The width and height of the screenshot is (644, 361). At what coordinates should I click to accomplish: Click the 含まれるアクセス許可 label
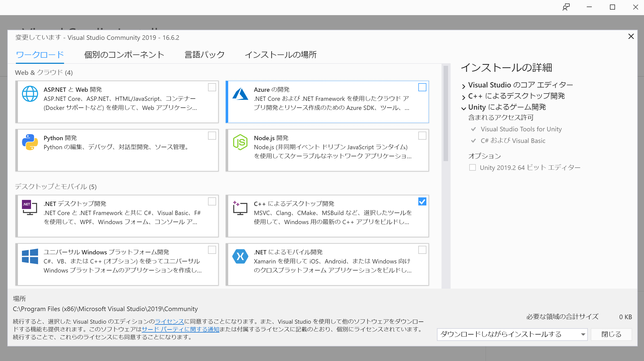(501, 117)
